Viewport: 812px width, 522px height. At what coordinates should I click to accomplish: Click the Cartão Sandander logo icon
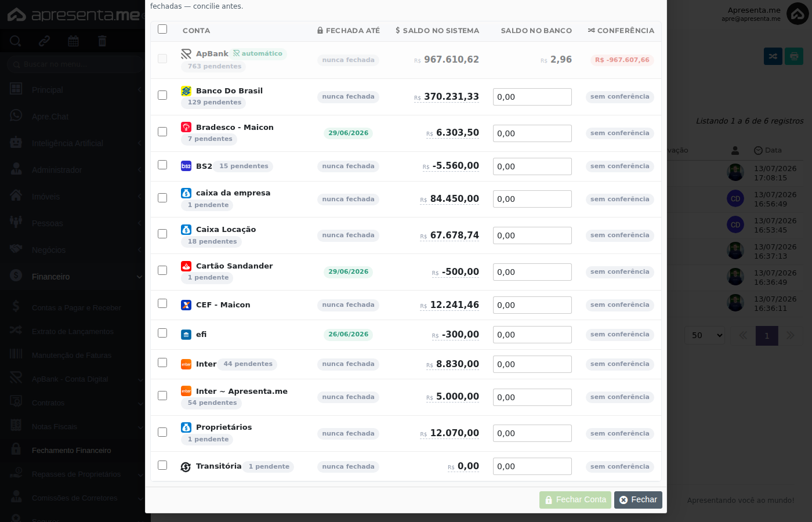(186, 266)
